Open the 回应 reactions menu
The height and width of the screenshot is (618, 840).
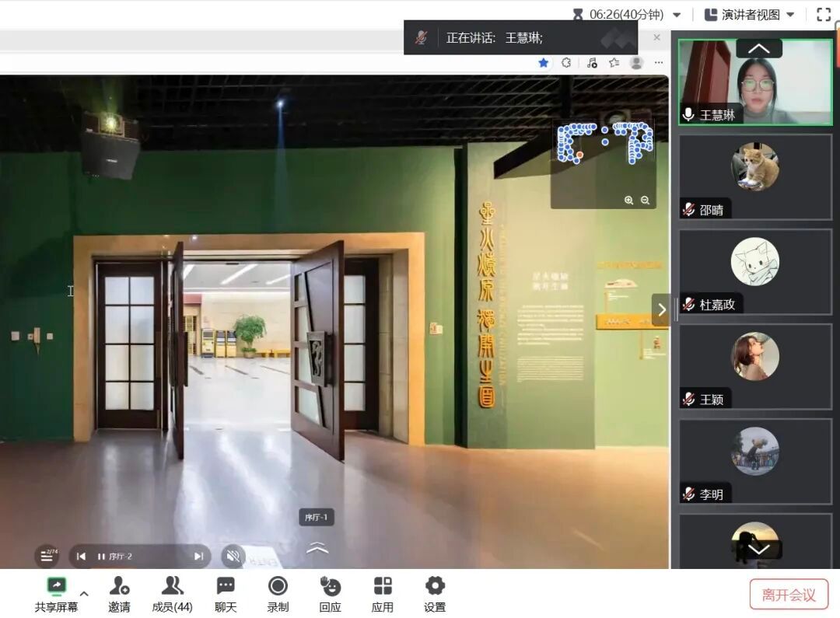tap(330, 586)
